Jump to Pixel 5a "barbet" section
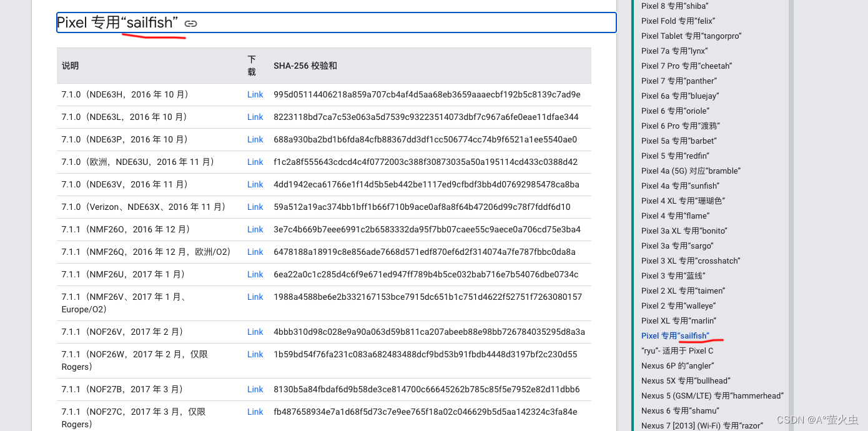868x431 pixels. point(679,141)
